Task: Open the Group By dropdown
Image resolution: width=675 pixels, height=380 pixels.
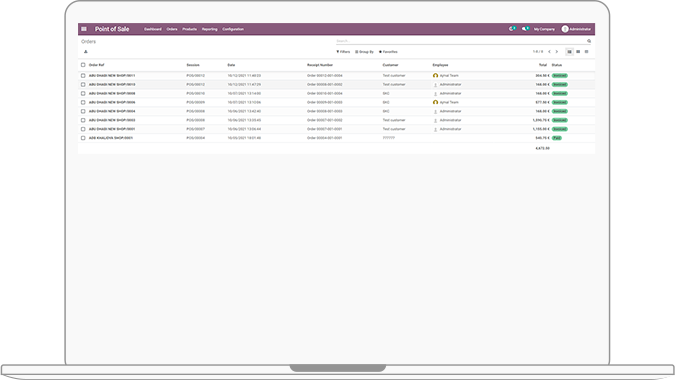Action: [364, 52]
